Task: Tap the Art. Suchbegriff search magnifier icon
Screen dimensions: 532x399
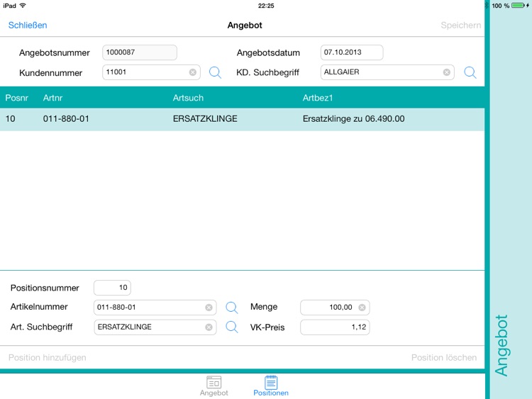Action: pos(232,327)
